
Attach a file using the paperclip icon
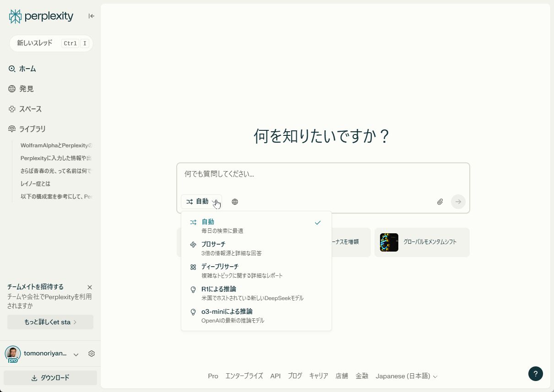[x=440, y=201]
